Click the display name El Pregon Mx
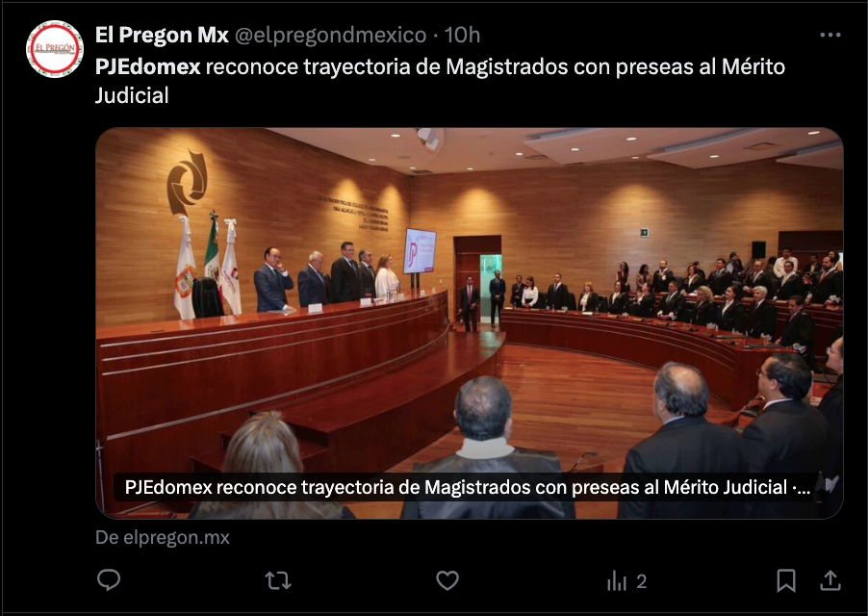The height and width of the screenshot is (616, 868). [x=162, y=35]
